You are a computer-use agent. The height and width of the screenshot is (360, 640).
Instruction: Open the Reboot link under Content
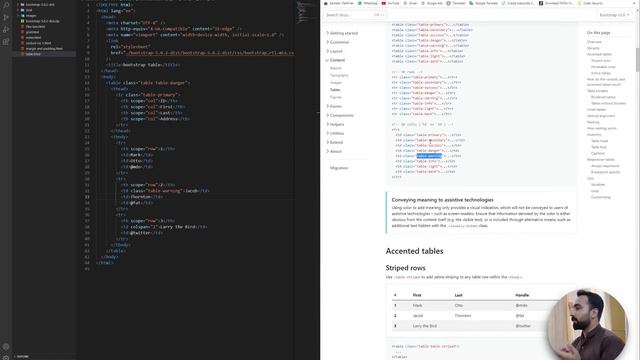point(336,68)
